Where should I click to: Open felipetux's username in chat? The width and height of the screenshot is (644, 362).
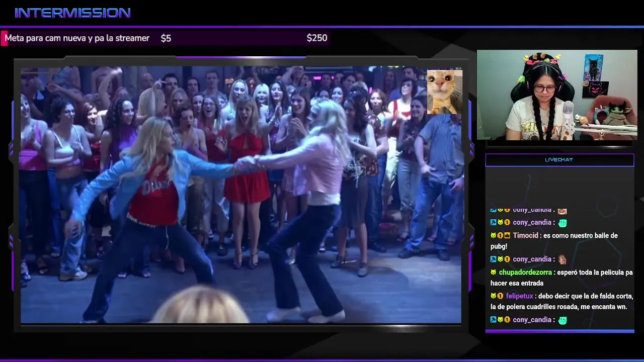pyautogui.click(x=519, y=296)
